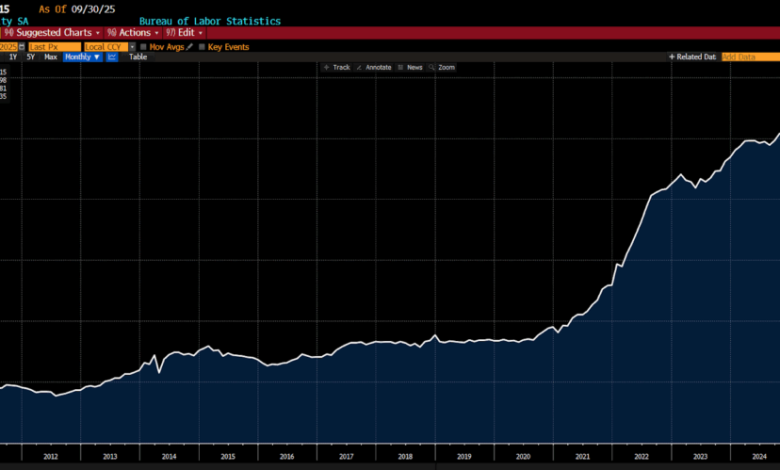The height and width of the screenshot is (470, 780).
Task: Click the Mov Avgs pencil edit icon
Action: tap(190, 46)
